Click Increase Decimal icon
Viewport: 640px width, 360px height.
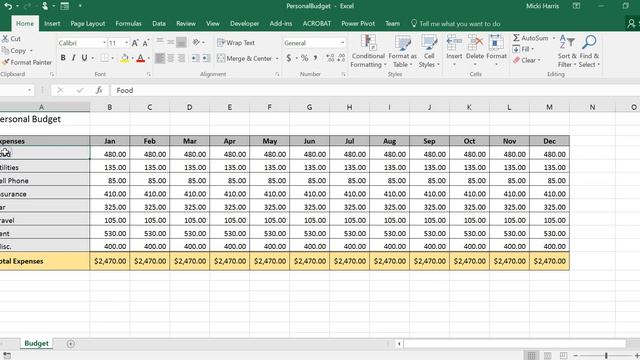[330, 58]
